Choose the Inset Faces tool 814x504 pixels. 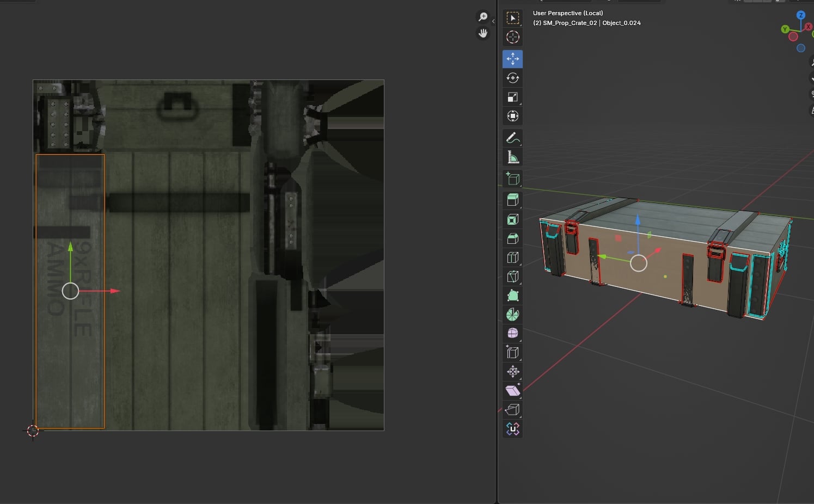coord(512,219)
